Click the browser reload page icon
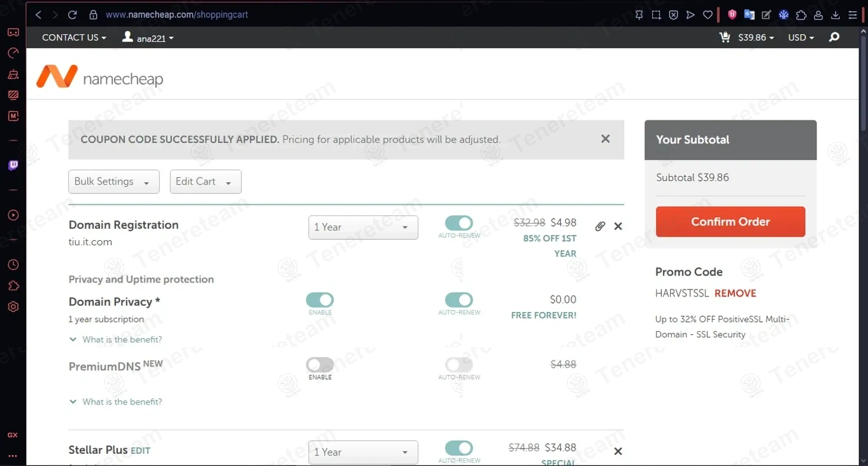868x466 pixels. (72, 15)
